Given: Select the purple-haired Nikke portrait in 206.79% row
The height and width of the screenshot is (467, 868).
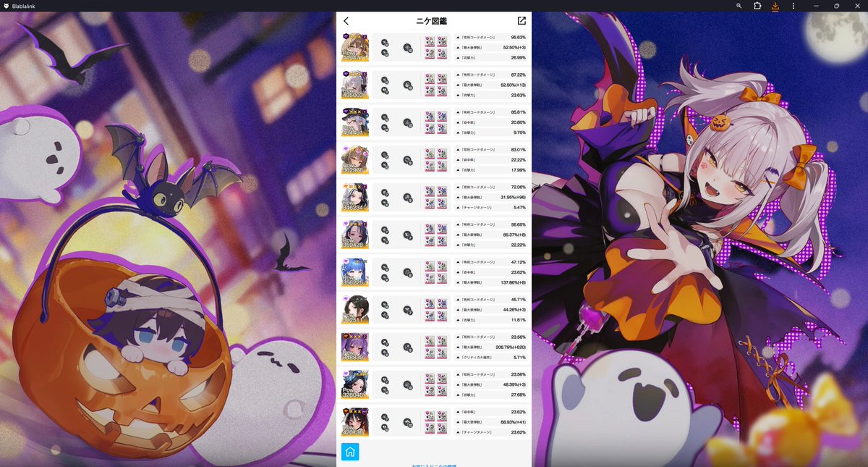Looking at the screenshot, I should click(355, 348).
